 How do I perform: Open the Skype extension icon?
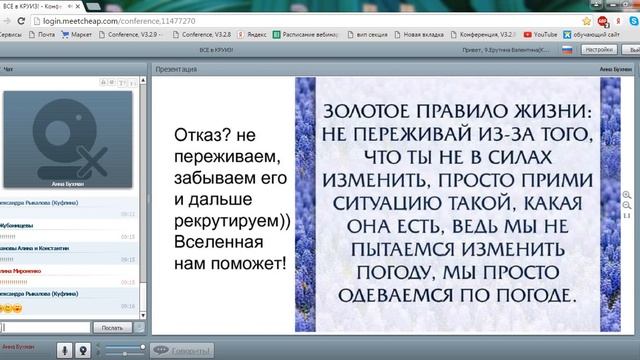click(635, 21)
